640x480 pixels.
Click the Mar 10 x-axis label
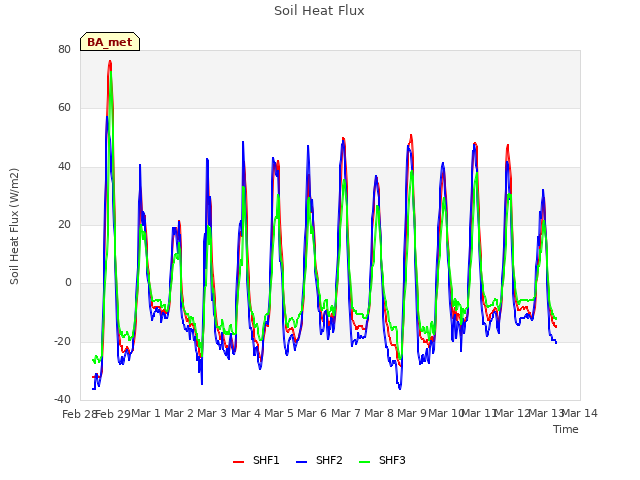click(x=446, y=413)
